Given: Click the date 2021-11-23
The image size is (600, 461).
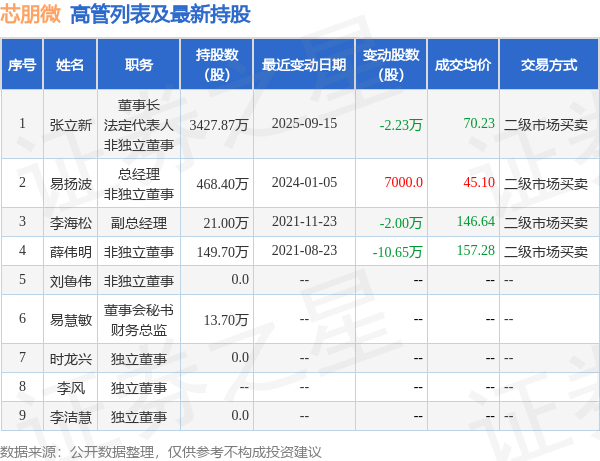Looking at the screenshot, I should pos(304,221).
